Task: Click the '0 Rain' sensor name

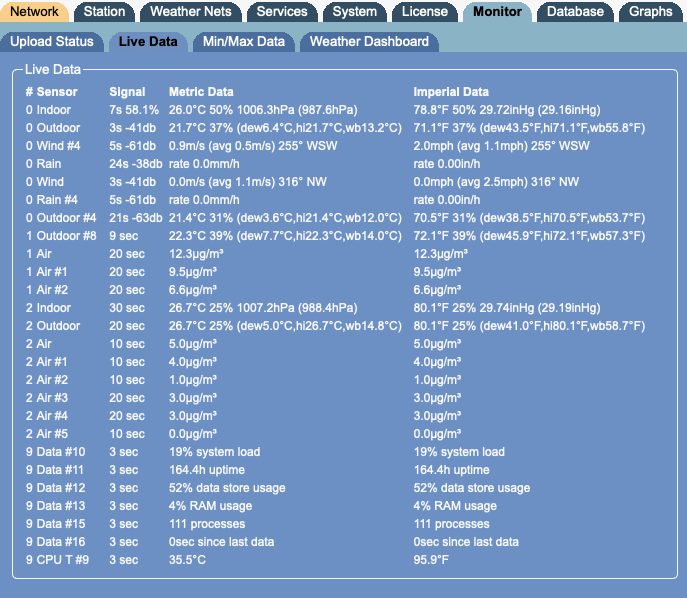Action: pyautogui.click(x=43, y=164)
